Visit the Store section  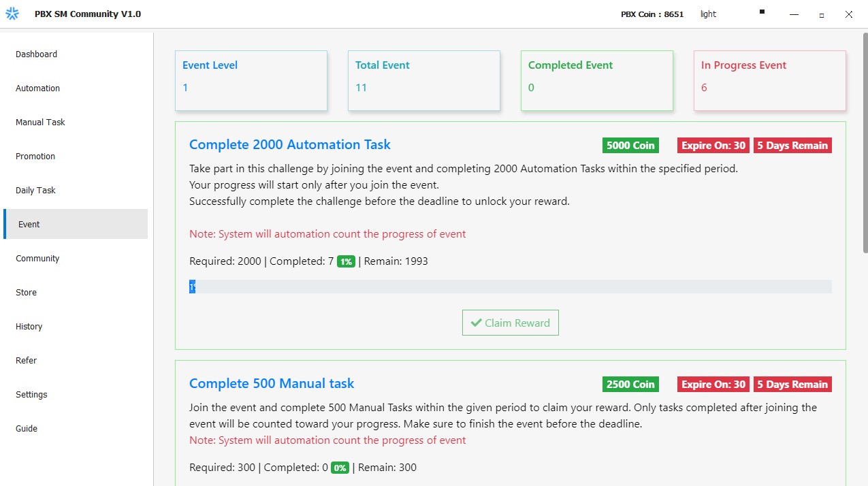point(27,293)
